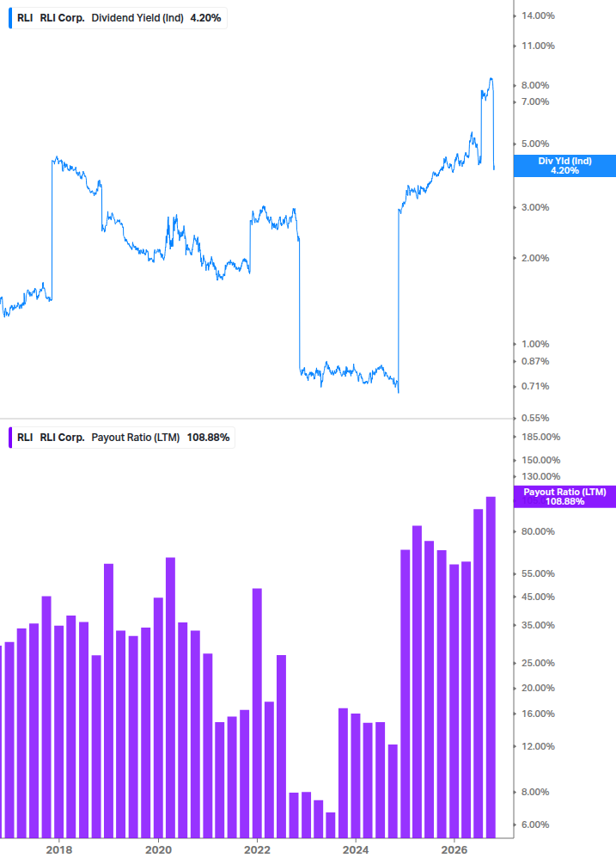Click the 16.00% payout ratio axis label
Image resolution: width=616 pixels, height=864 pixels.
tap(538, 714)
